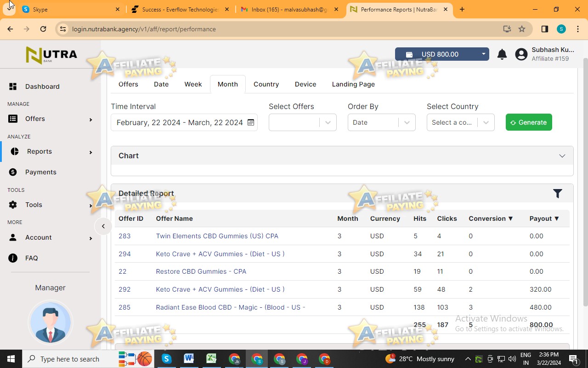Viewport: 588px width, 368px height.
Task: Switch to the Device report tab
Action: click(x=305, y=84)
